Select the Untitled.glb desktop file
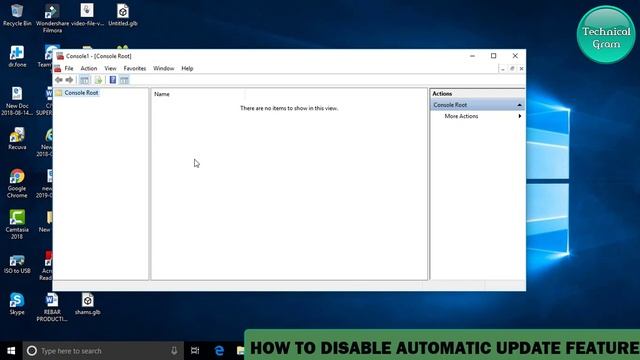This screenshot has width=640, height=360. 122,15
